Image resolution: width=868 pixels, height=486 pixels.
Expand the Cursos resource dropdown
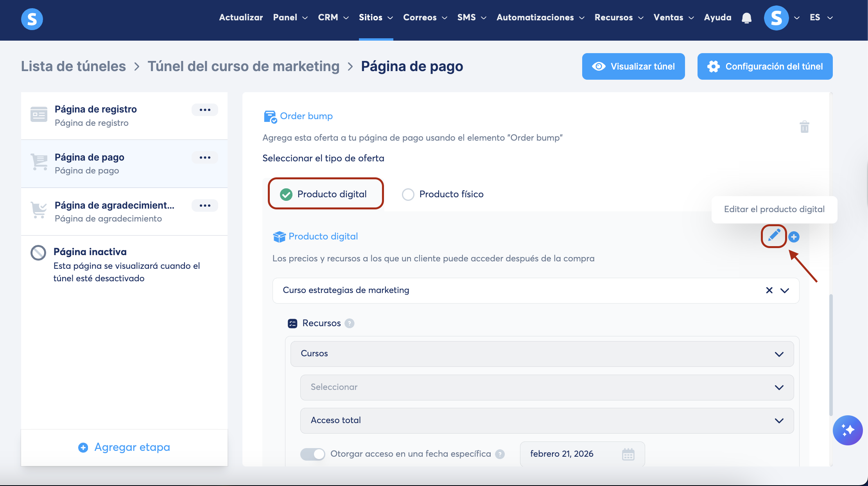pos(542,354)
